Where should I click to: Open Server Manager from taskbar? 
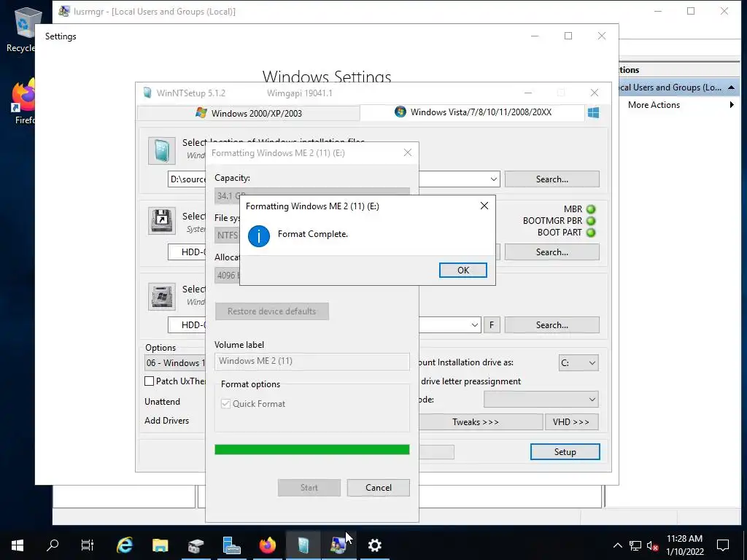[231, 545]
